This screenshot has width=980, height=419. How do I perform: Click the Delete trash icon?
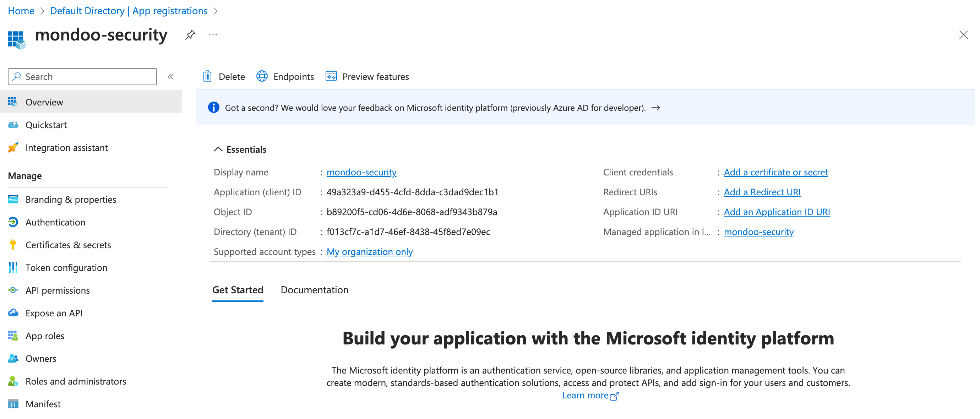click(x=207, y=76)
